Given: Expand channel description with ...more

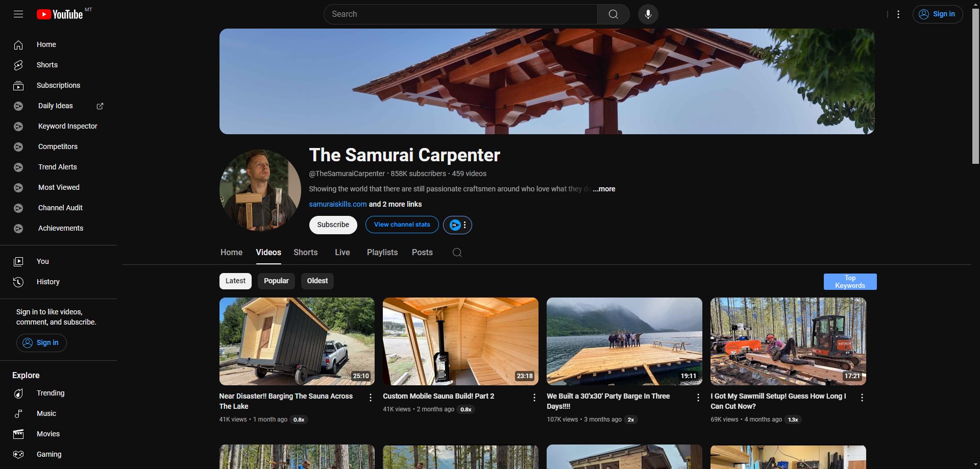Looking at the screenshot, I should point(604,189).
